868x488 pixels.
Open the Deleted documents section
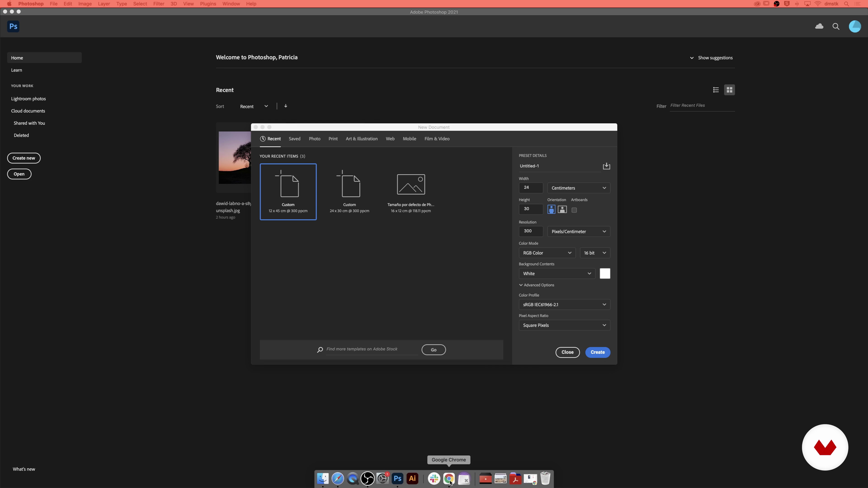pyautogui.click(x=21, y=135)
